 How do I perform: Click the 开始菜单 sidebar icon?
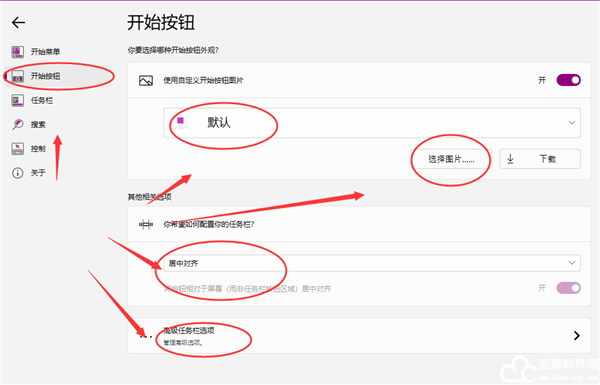[x=18, y=52]
